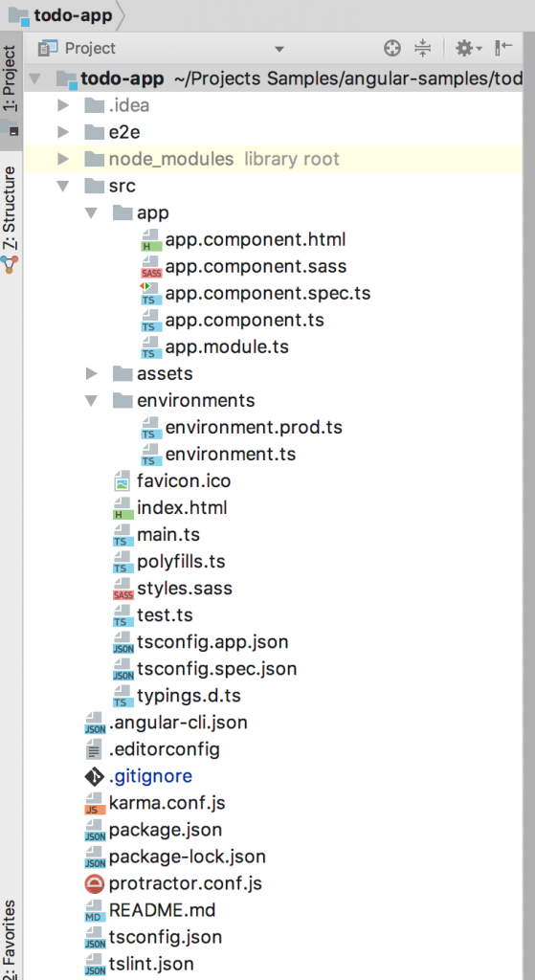Select app.module.ts in the tree
Viewport: 535px width, 980px height.
tap(226, 346)
